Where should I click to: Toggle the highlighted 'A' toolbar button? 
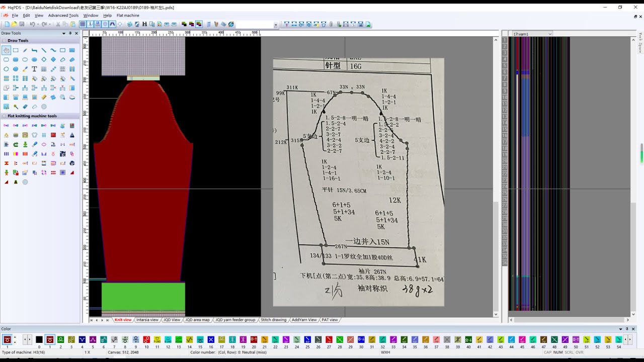pos(112,24)
